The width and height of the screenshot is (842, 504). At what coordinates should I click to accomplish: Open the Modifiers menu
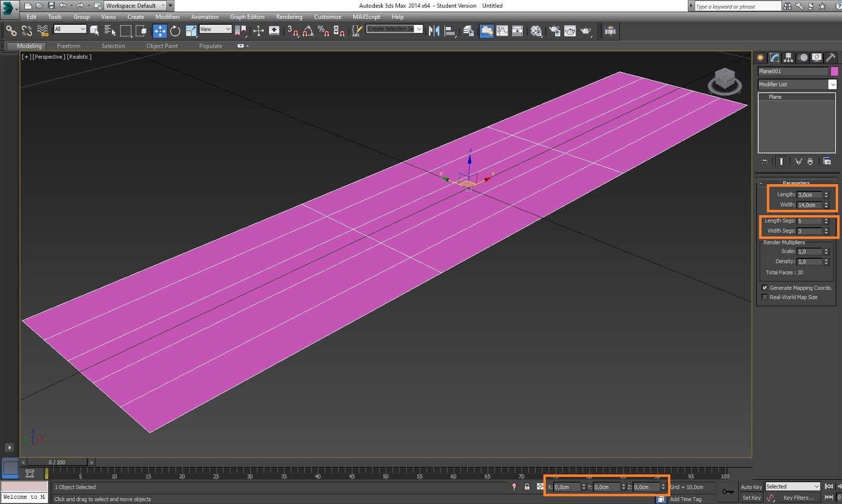(167, 16)
